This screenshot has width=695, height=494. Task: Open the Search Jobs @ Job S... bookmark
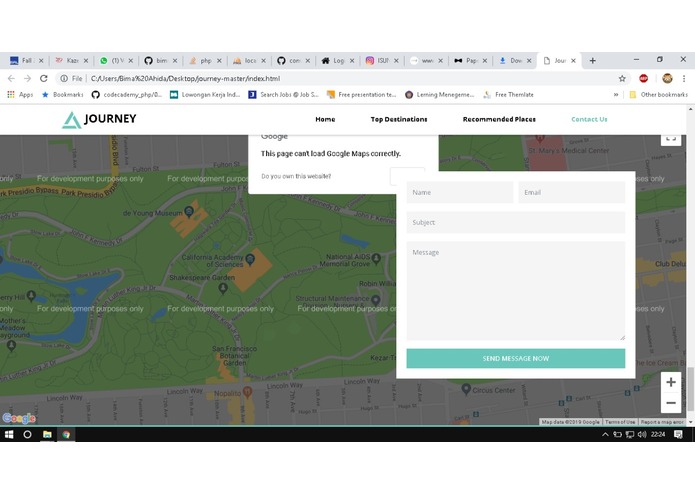(x=283, y=94)
